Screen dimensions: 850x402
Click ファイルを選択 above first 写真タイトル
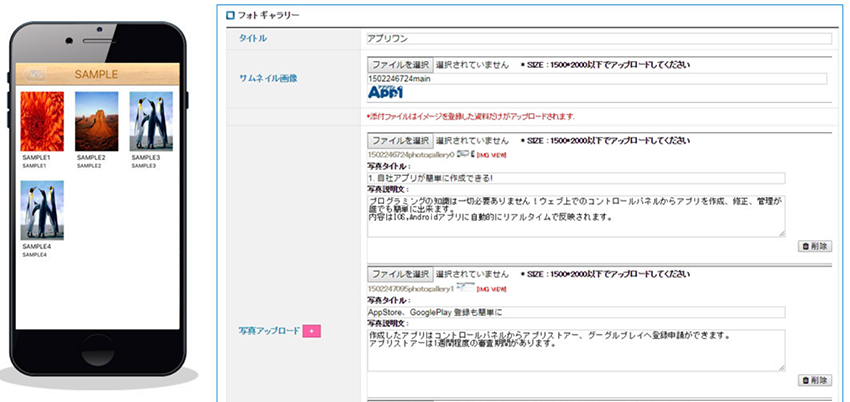point(401,141)
